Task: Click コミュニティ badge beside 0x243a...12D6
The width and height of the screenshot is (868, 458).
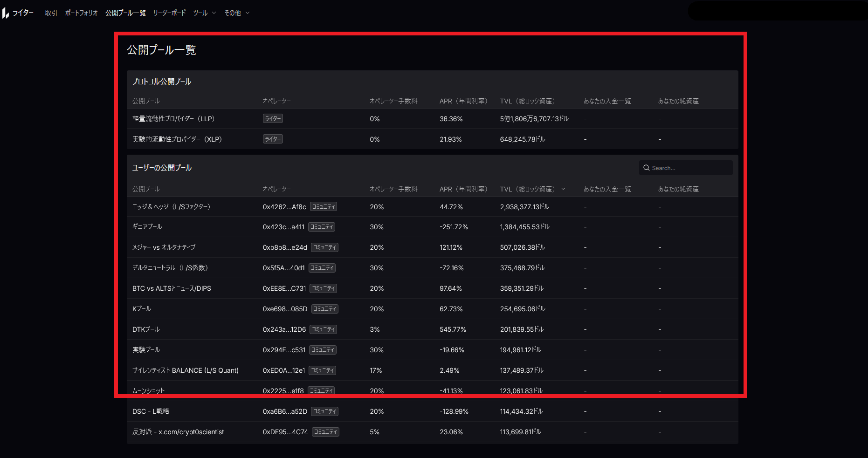Action: 324,329
